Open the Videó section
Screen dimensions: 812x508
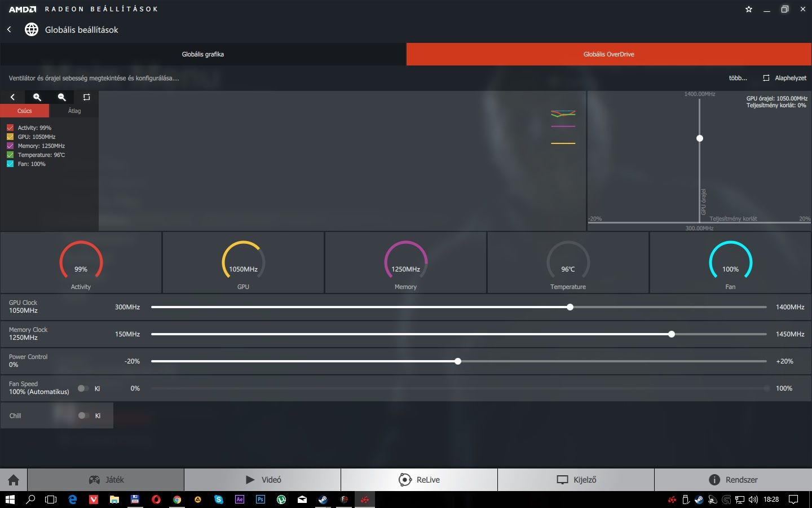[263, 480]
